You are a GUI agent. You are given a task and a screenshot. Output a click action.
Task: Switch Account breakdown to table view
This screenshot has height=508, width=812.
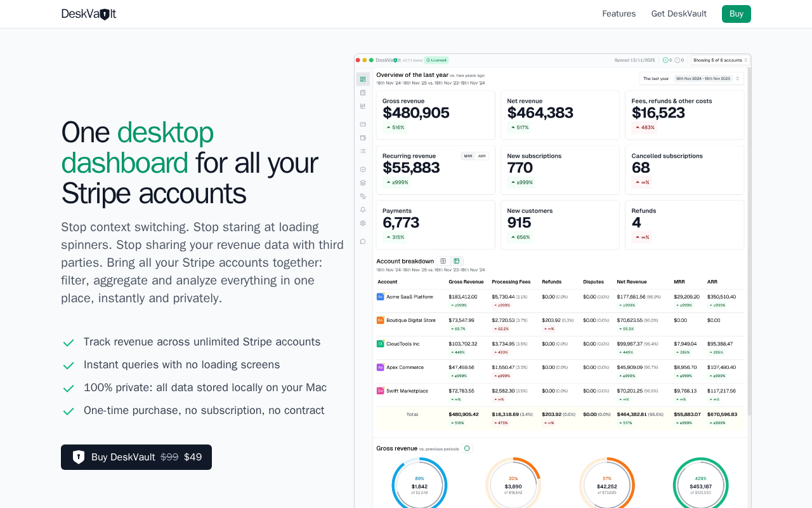click(457, 261)
